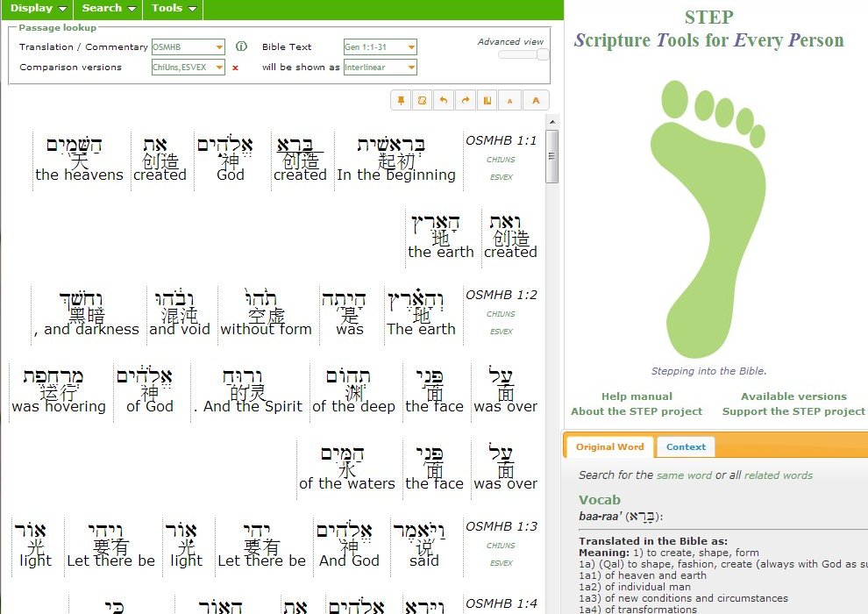Open the Available versions link
Viewport: 868px width, 614px height.
(x=793, y=396)
